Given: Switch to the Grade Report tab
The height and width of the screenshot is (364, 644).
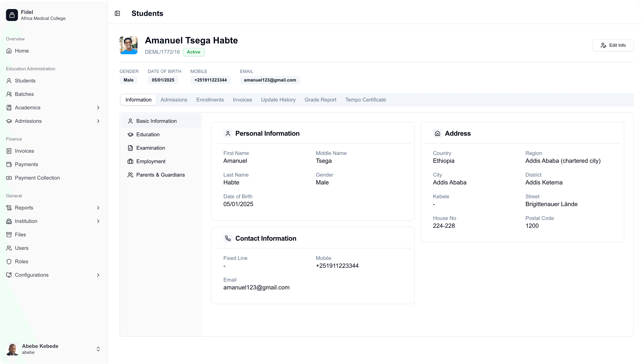Looking at the screenshot, I should (x=320, y=99).
